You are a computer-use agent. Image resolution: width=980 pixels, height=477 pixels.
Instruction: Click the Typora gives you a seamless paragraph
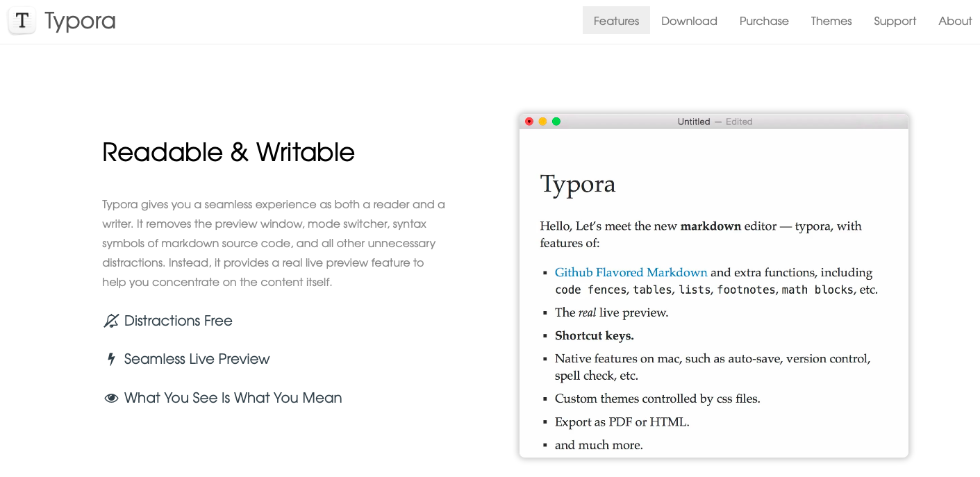point(274,243)
